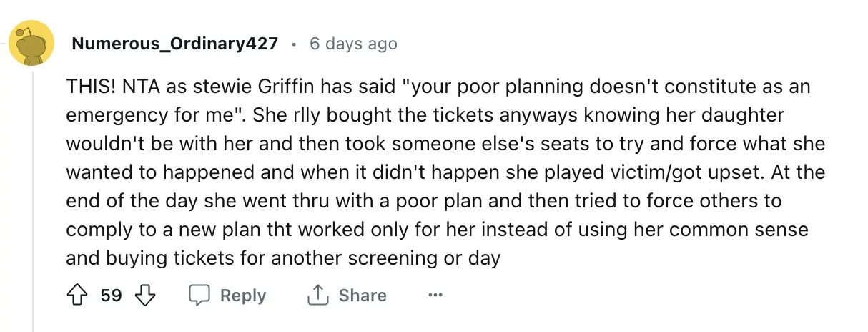
Task: Click the yellow Snoo avatar
Action: [x=31, y=44]
